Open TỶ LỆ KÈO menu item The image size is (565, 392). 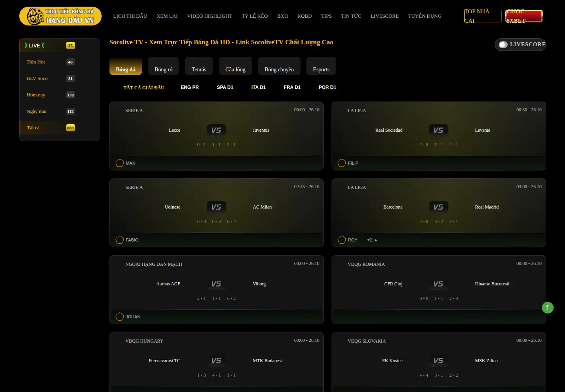(x=255, y=16)
